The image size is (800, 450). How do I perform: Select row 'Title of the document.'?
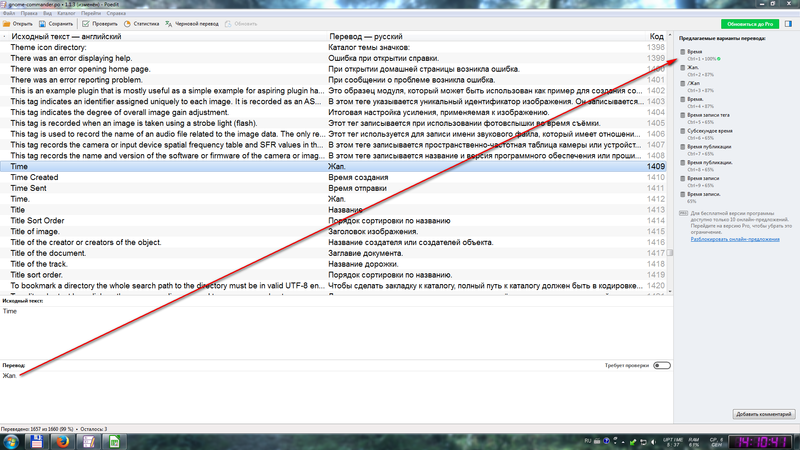click(x=334, y=253)
